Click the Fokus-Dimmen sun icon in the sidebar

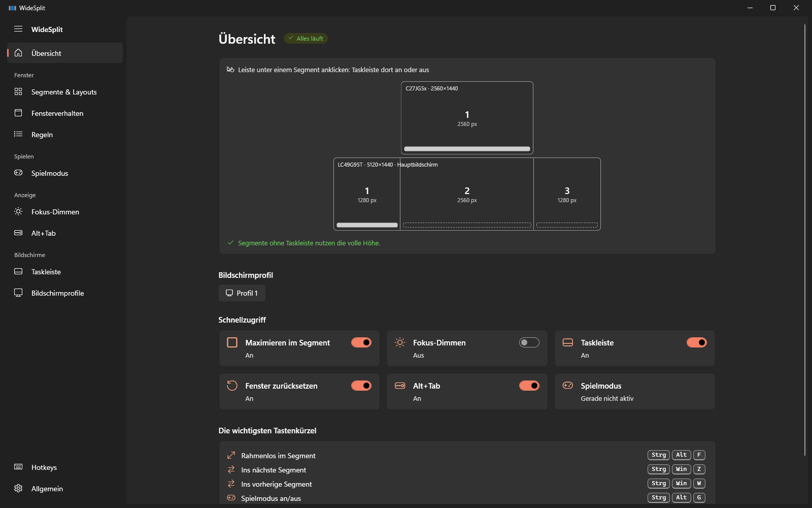18,211
